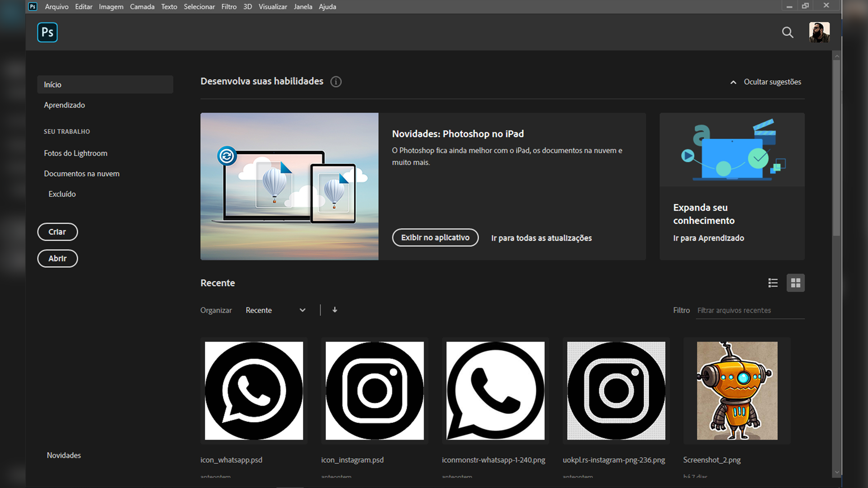Screen dimensions: 868x488
Task: Open the Imagem menu
Action: (x=111, y=7)
